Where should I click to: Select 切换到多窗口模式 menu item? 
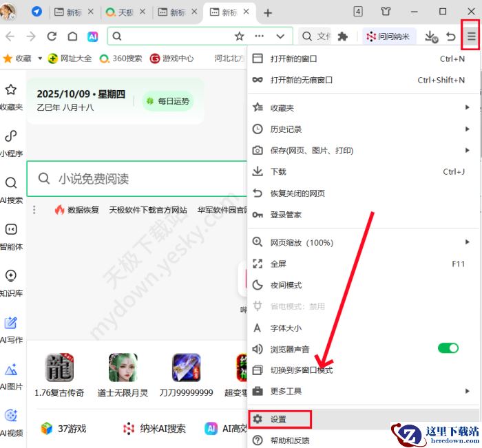click(363, 370)
